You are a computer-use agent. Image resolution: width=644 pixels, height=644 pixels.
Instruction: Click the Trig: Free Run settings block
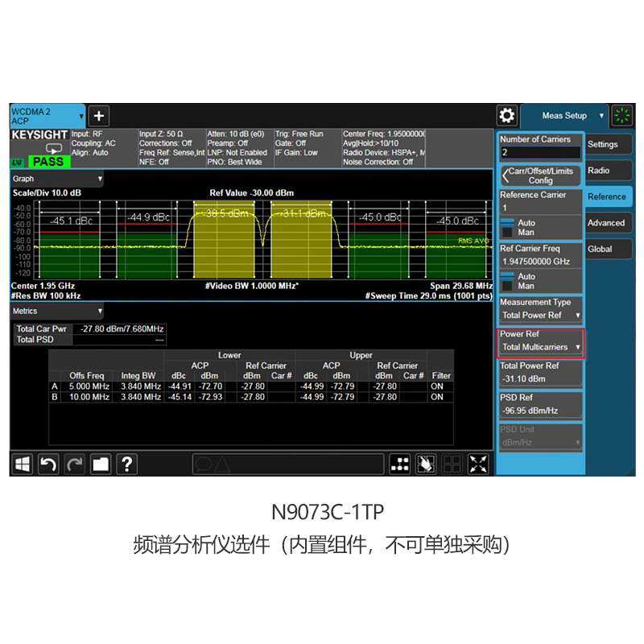[x=308, y=148]
